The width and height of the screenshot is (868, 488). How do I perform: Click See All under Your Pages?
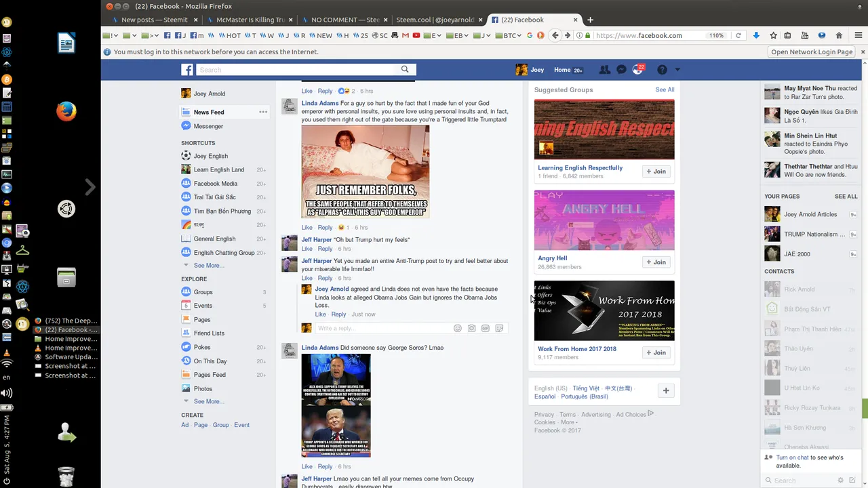pos(846,197)
